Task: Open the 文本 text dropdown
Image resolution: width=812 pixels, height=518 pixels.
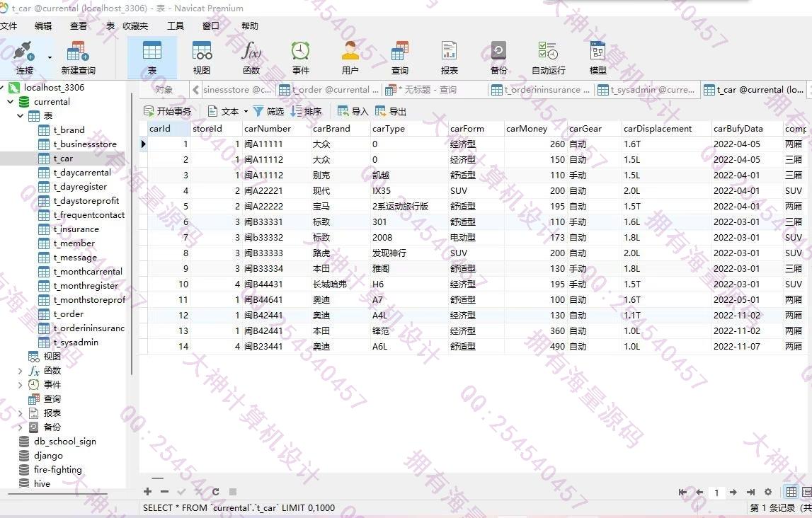Action: [x=228, y=111]
